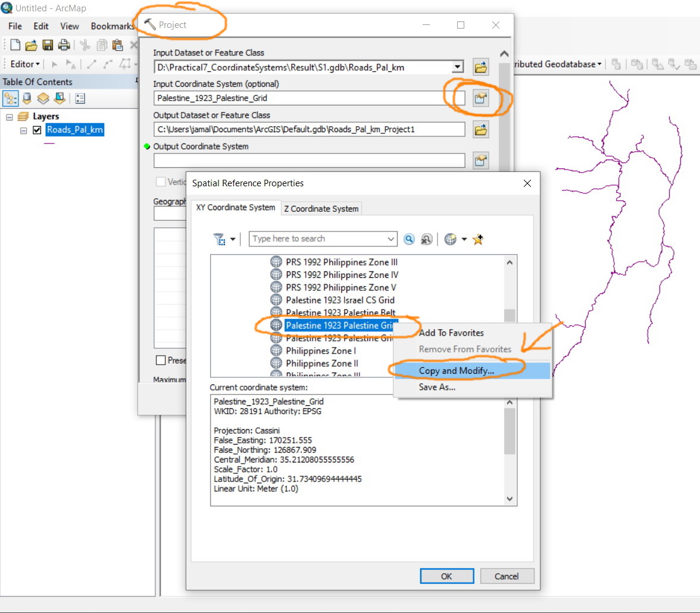The image size is (700, 613).
Task: Click Cancel in Spatial Reference Properties
Action: [x=507, y=576]
